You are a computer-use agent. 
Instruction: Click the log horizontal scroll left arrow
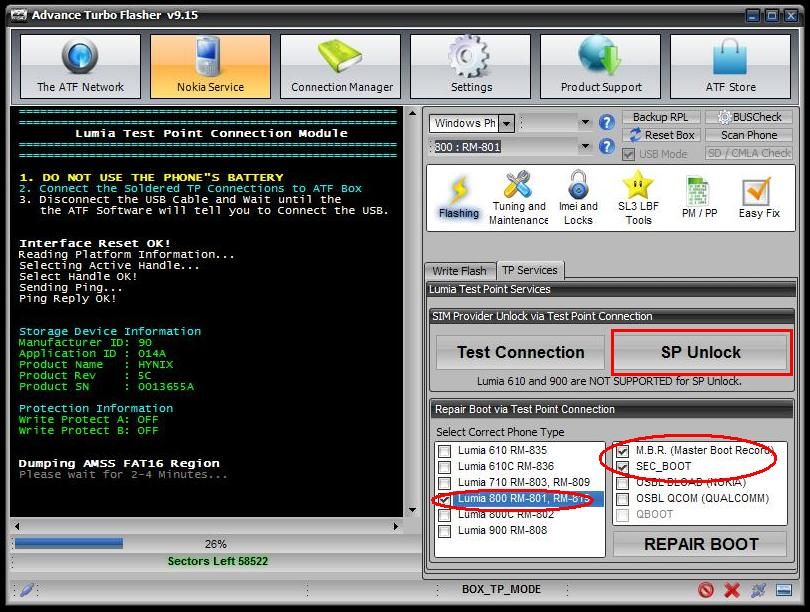(x=17, y=526)
